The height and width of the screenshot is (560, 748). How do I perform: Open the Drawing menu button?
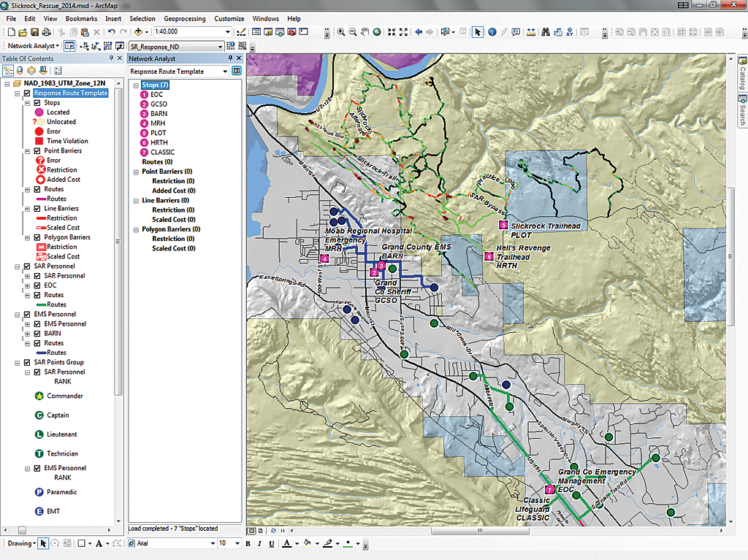20,543
